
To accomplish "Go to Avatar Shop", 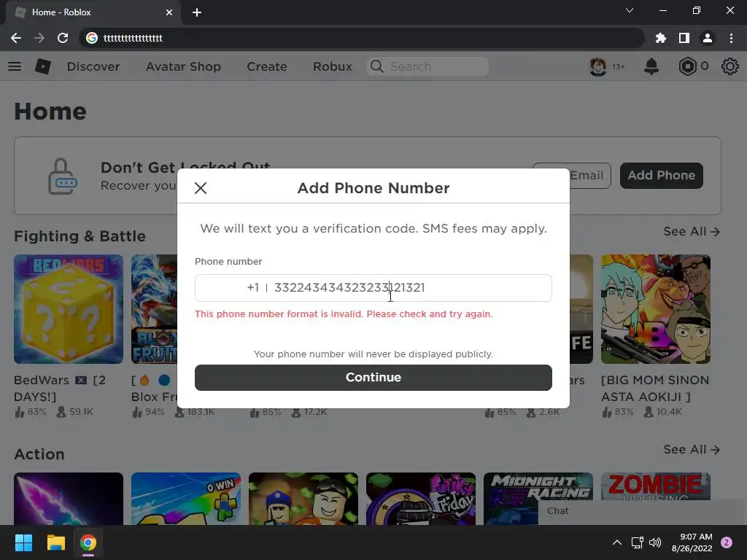I will (183, 66).
